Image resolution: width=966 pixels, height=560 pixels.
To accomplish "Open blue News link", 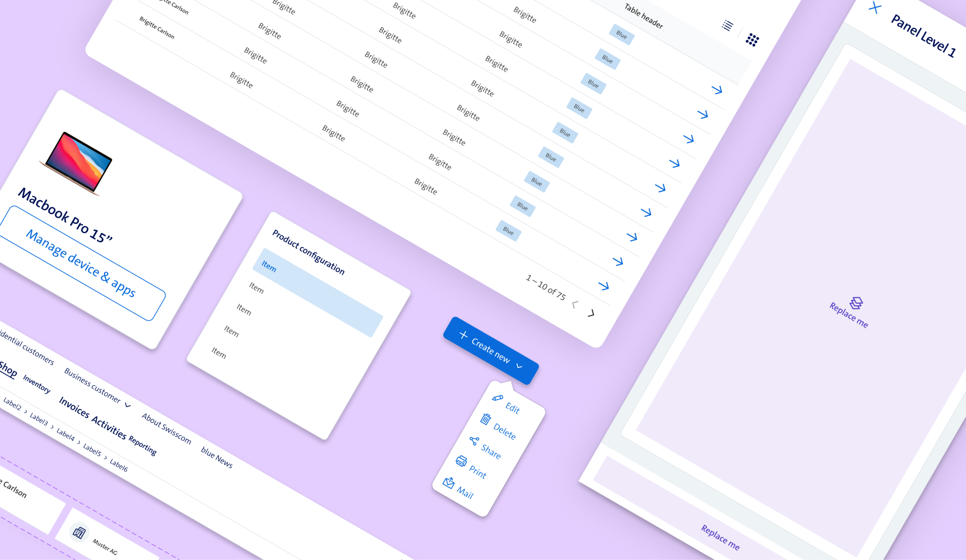I will (x=217, y=457).
